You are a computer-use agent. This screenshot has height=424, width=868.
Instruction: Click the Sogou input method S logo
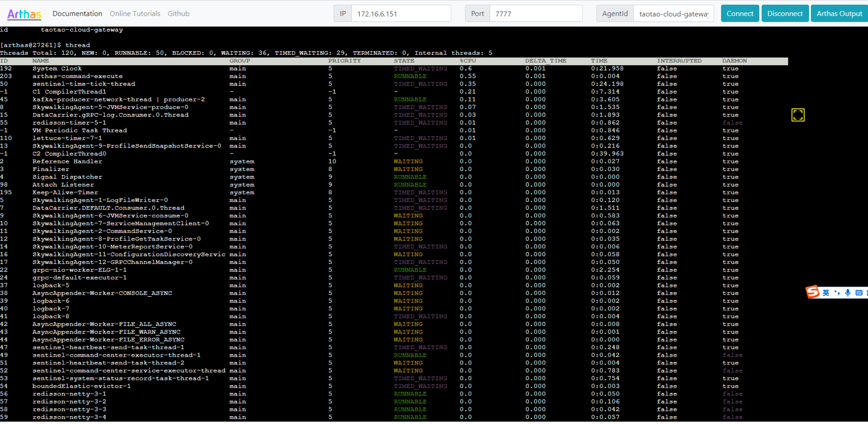(x=813, y=293)
